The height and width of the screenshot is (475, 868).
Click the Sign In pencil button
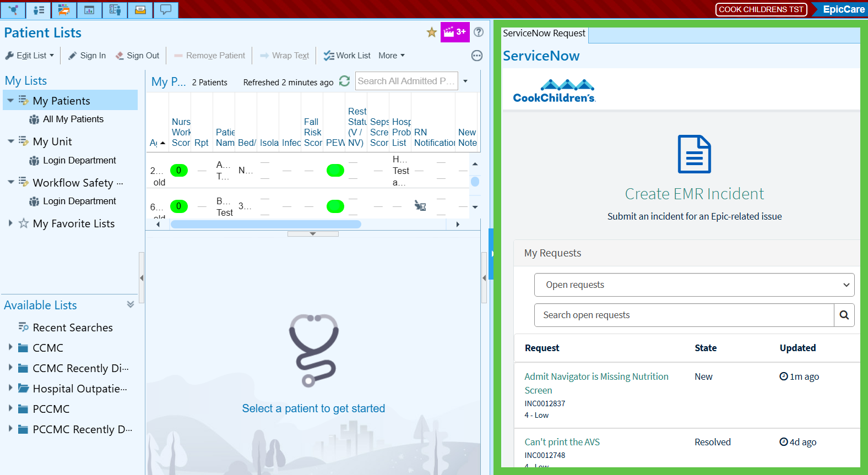point(87,56)
